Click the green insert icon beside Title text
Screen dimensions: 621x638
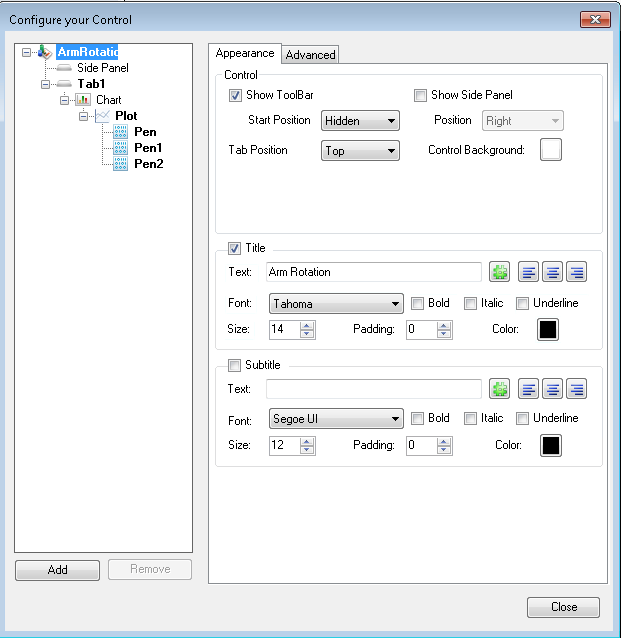pos(499,272)
